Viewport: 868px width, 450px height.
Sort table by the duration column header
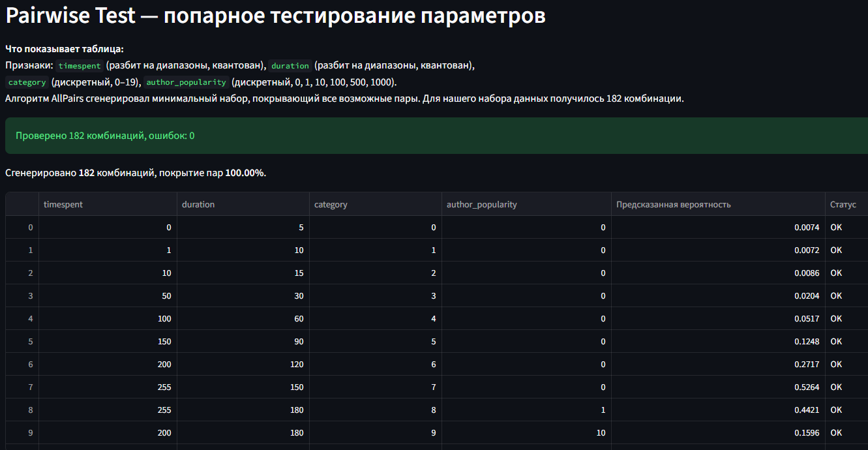[243, 204]
